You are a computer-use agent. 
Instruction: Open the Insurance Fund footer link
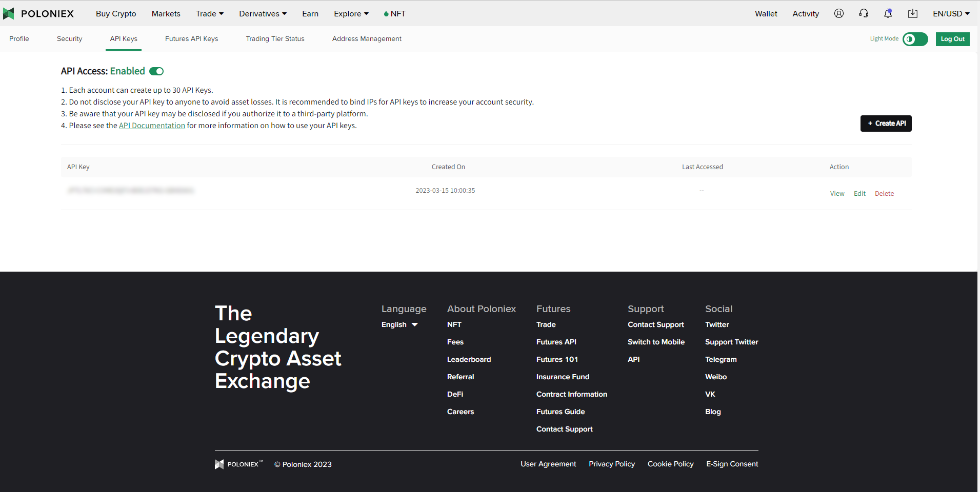coord(563,377)
